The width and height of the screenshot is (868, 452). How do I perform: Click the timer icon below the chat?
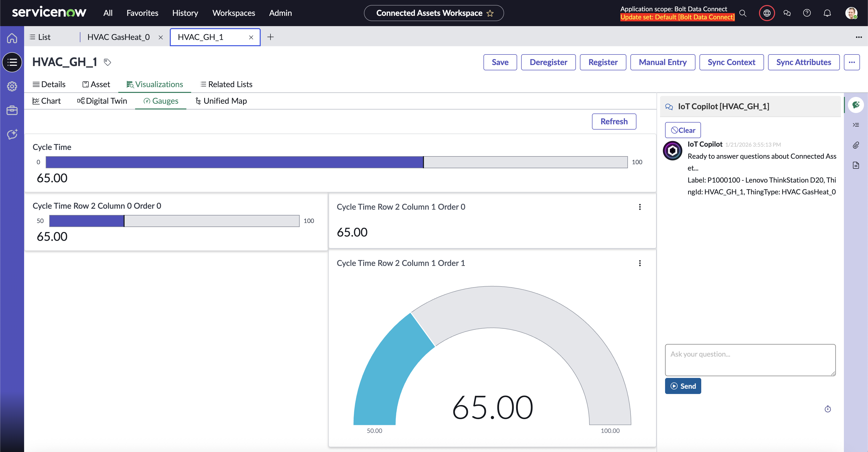tap(828, 409)
